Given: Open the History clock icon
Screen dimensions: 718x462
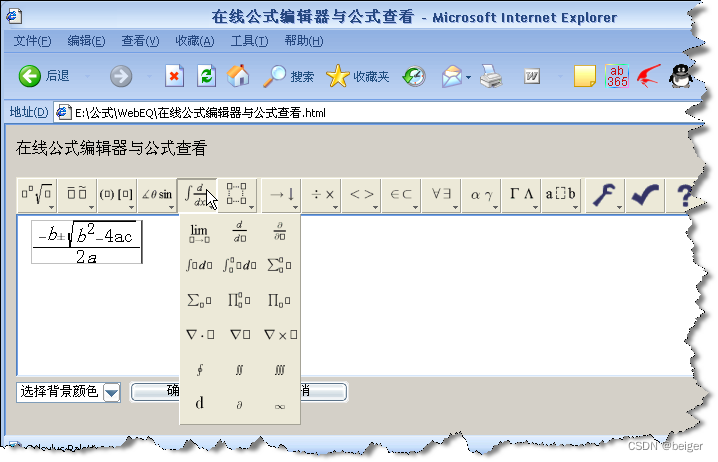Looking at the screenshot, I should (414, 76).
